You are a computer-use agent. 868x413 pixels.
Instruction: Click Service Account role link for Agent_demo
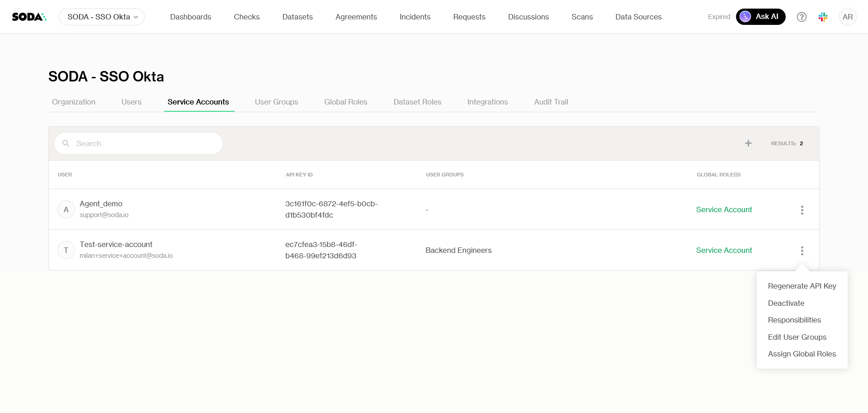pyautogui.click(x=724, y=209)
